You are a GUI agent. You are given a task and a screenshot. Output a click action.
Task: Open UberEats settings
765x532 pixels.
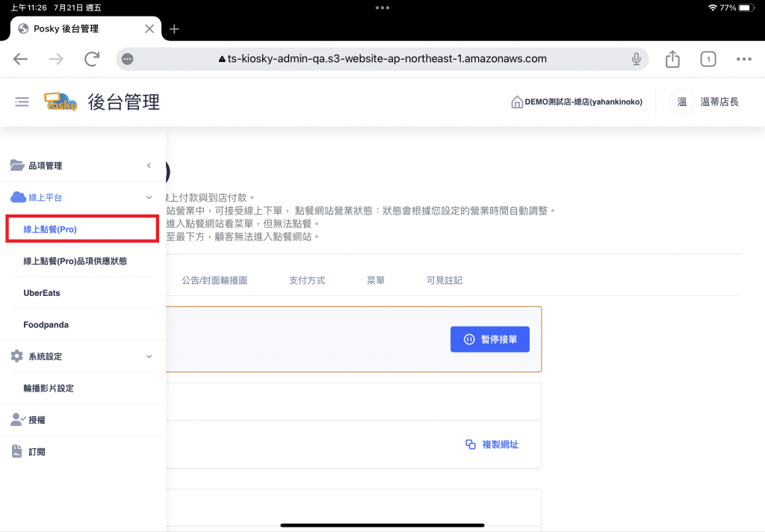[42, 293]
